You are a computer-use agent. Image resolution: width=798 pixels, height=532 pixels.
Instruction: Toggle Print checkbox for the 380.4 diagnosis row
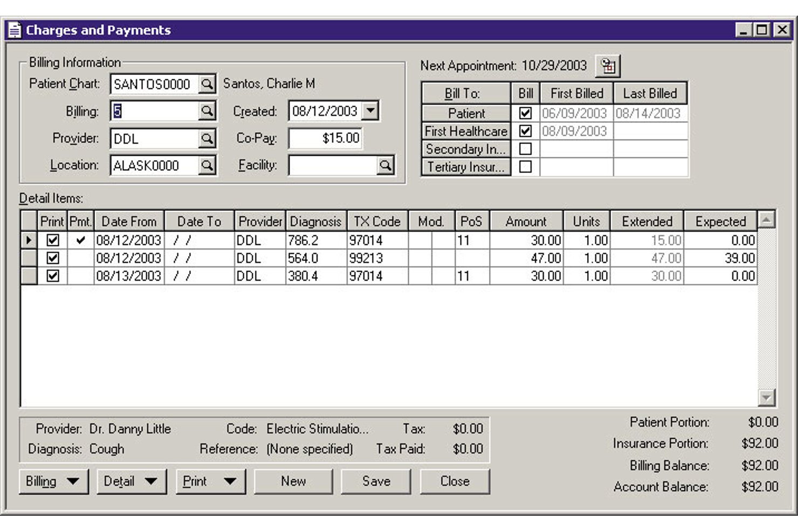click(52, 275)
